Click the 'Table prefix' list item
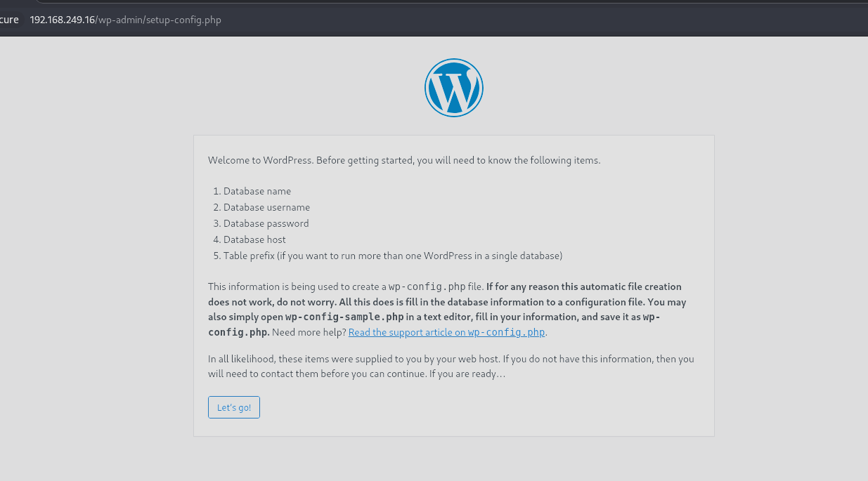 tap(393, 256)
